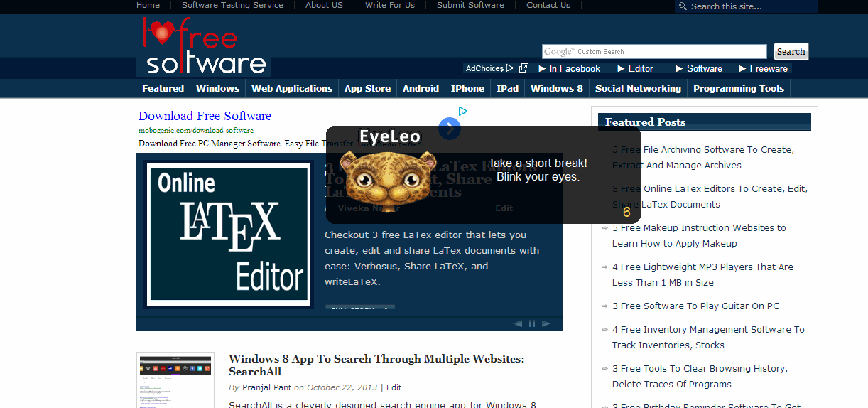Open the In Facebook ad link

coord(569,68)
